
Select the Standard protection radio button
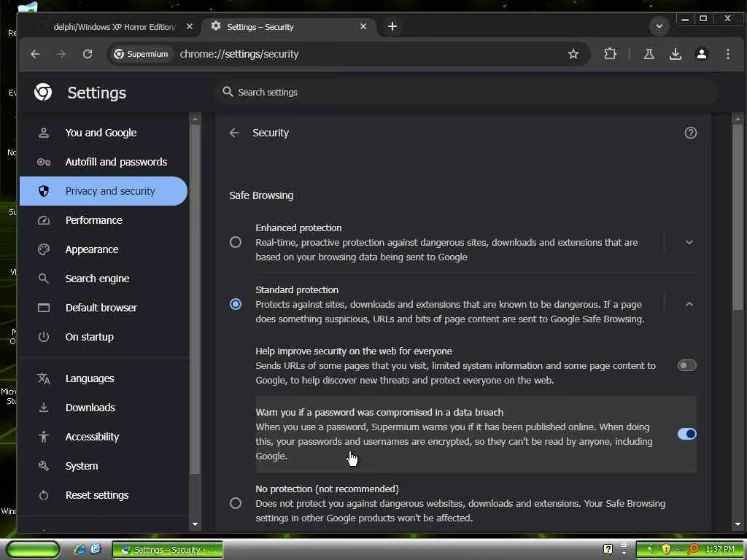point(236,304)
